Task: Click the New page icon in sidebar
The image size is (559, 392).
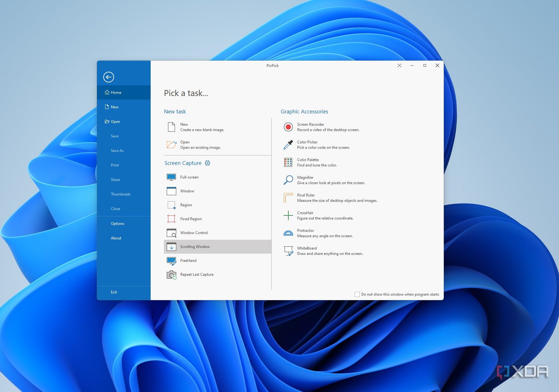Action: point(107,107)
